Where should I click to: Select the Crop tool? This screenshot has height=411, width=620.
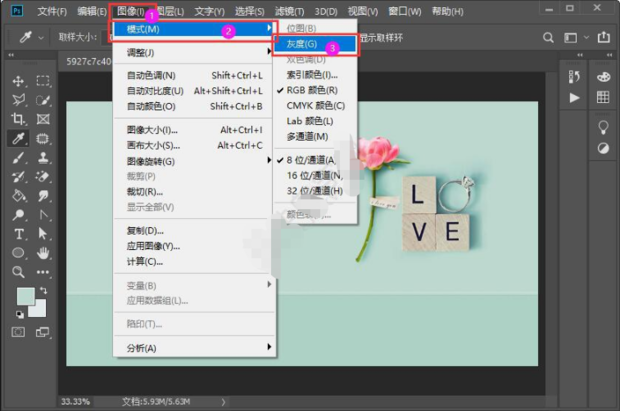coord(18,119)
